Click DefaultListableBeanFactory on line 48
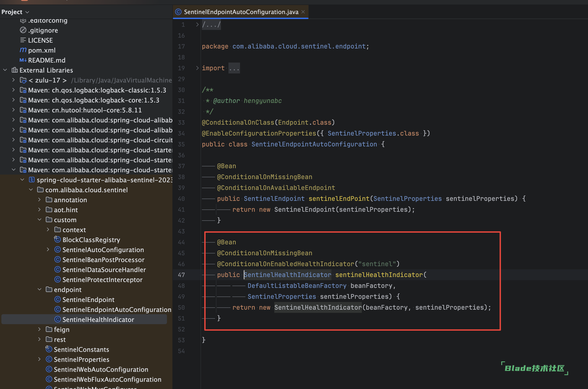The image size is (588, 389). tap(297, 286)
